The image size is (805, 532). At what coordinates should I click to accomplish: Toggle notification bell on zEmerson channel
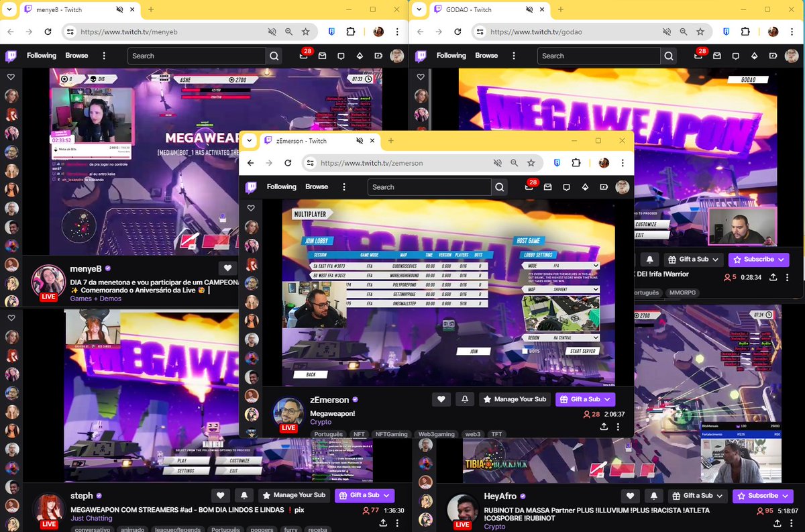point(465,399)
